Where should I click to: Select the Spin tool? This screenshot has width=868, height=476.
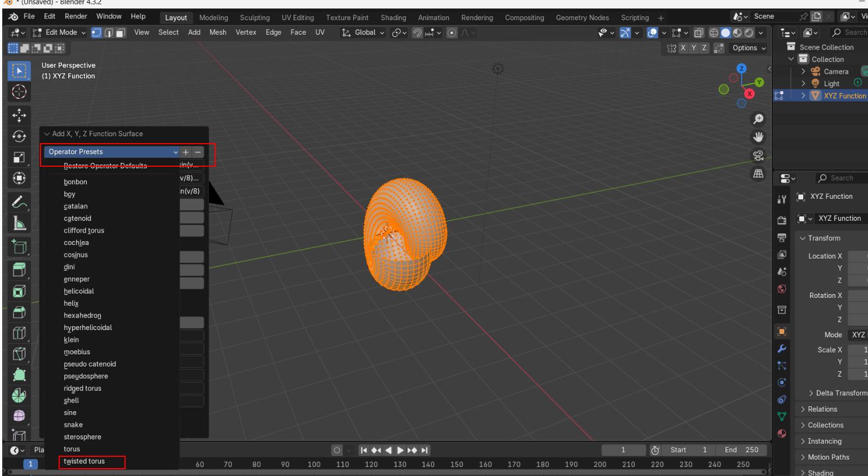click(x=19, y=395)
